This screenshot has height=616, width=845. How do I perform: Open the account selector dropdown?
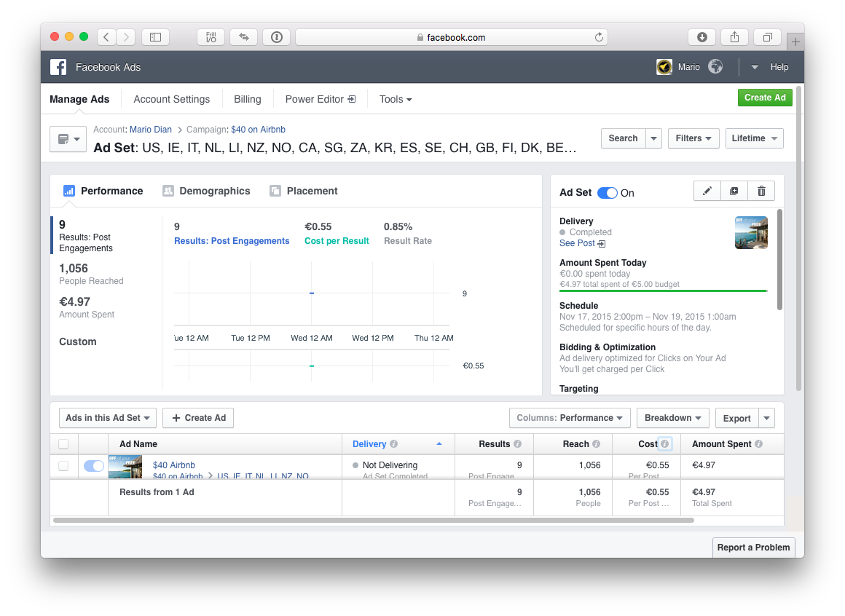pyautogui.click(x=68, y=139)
